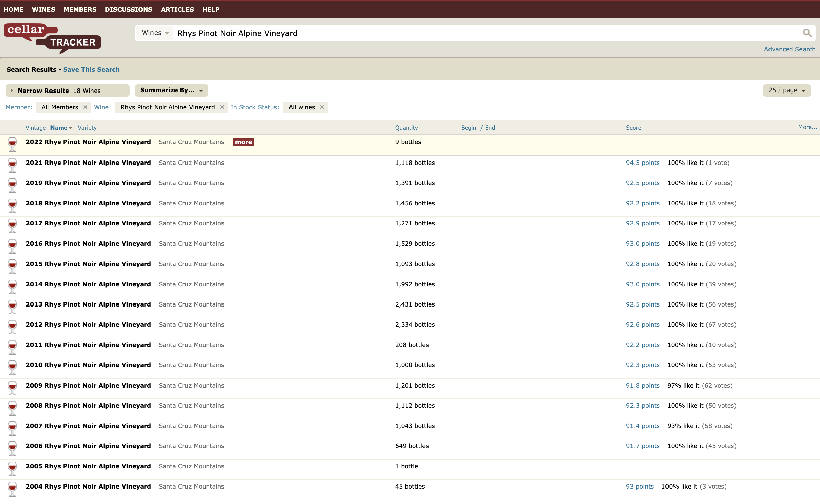
Task: Click wine glass icon for 2021 vintage
Action: pyautogui.click(x=12, y=165)
